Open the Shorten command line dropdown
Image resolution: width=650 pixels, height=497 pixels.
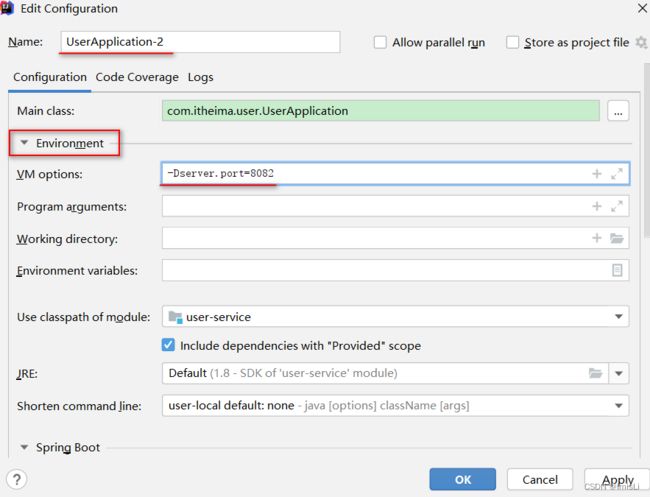pos(618,405)
